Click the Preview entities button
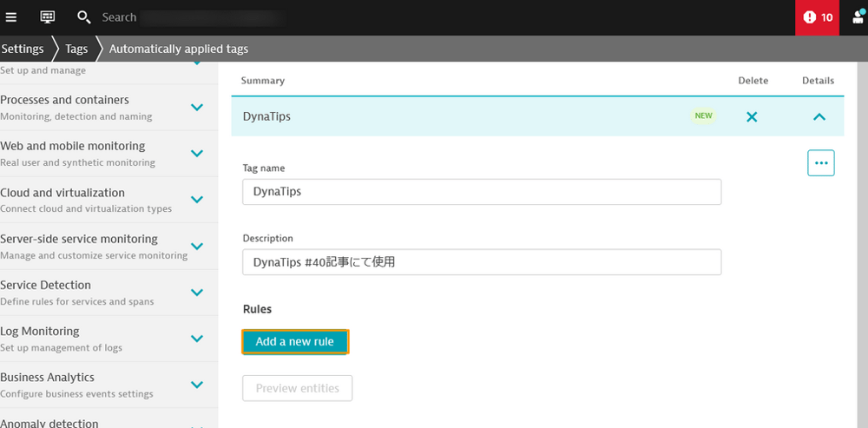The image size is (868, 428). pos(297,388)
